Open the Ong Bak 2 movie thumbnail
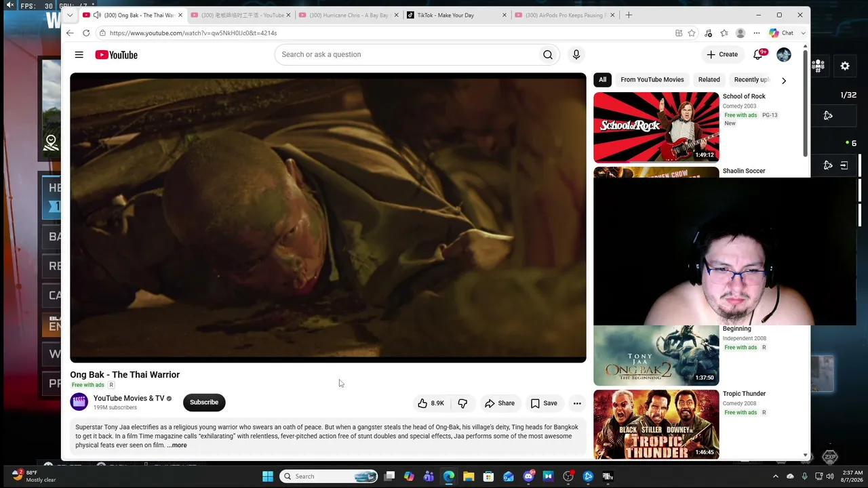868x488 pixels. click(x=656, y=356)
